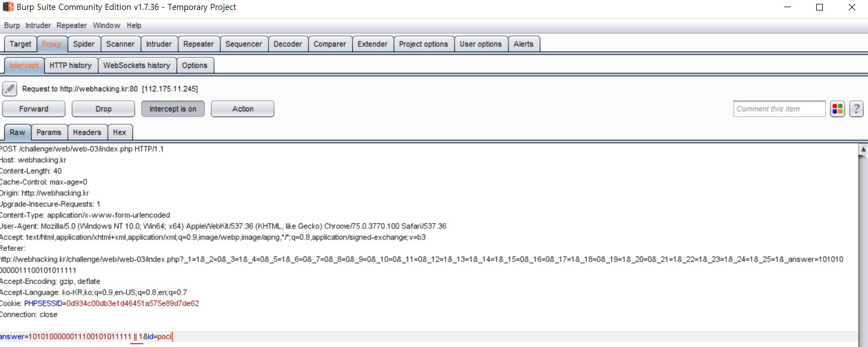This screenshot has height=347, width=868.
Task: Click the Accept: text/html header line
Action: tap(213, 237)
